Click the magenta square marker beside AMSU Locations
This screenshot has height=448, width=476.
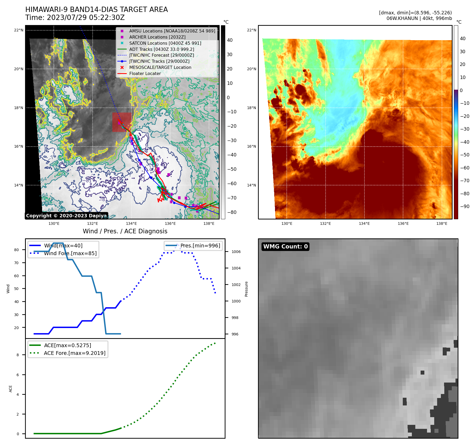click(x=122, y=31)
